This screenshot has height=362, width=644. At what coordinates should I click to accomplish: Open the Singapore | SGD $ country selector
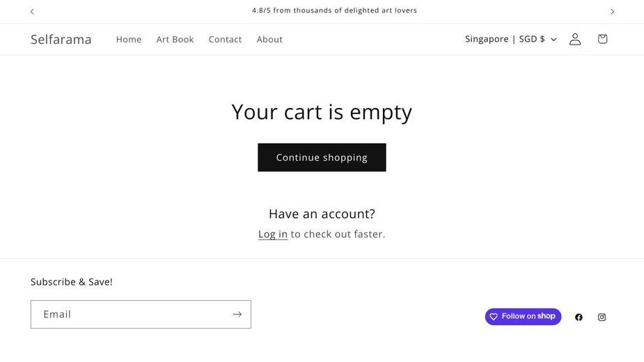point(511,39)
